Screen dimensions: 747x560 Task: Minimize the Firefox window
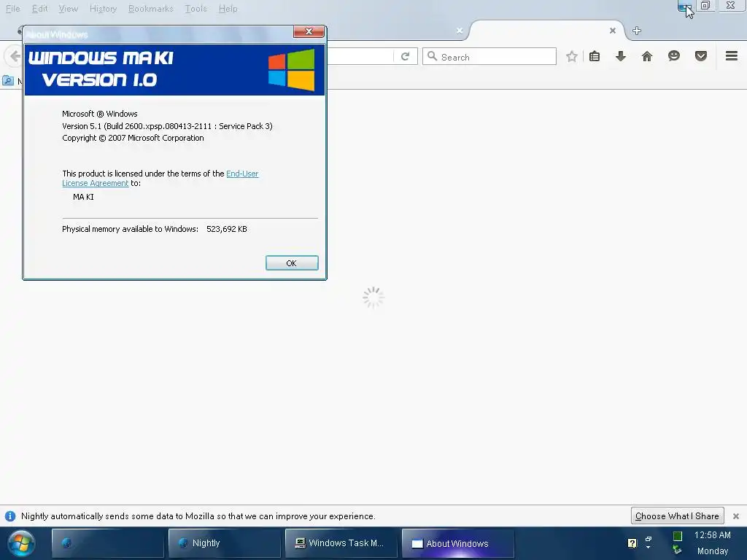(x=684, y=6)
